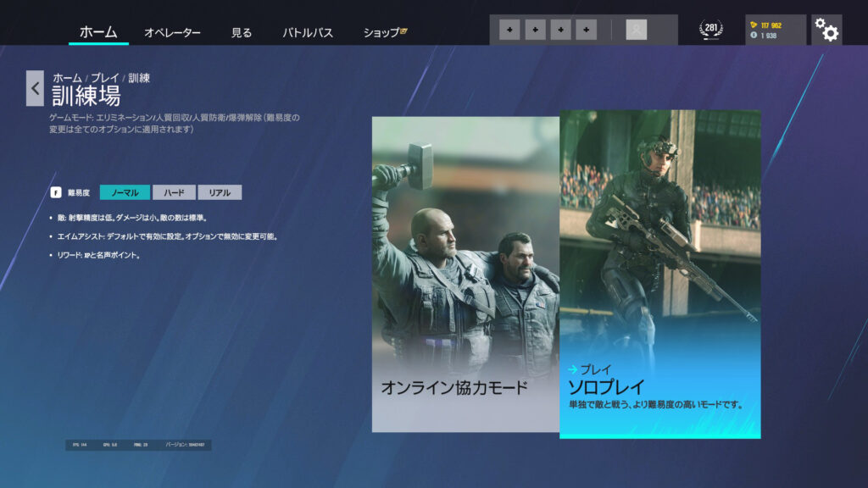Open the バトルパス tab
The width and height of the screenshot is (868, 488).
(x=308, y=33)
